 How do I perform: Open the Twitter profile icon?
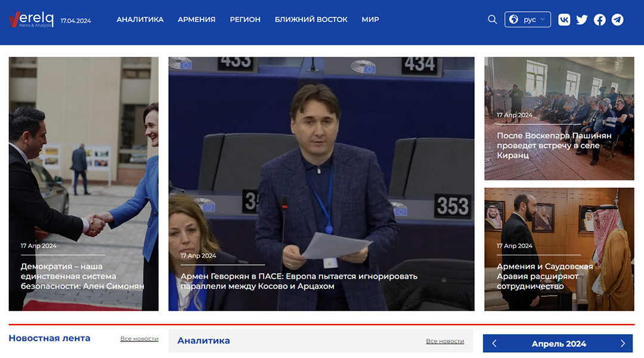point(582,20)
